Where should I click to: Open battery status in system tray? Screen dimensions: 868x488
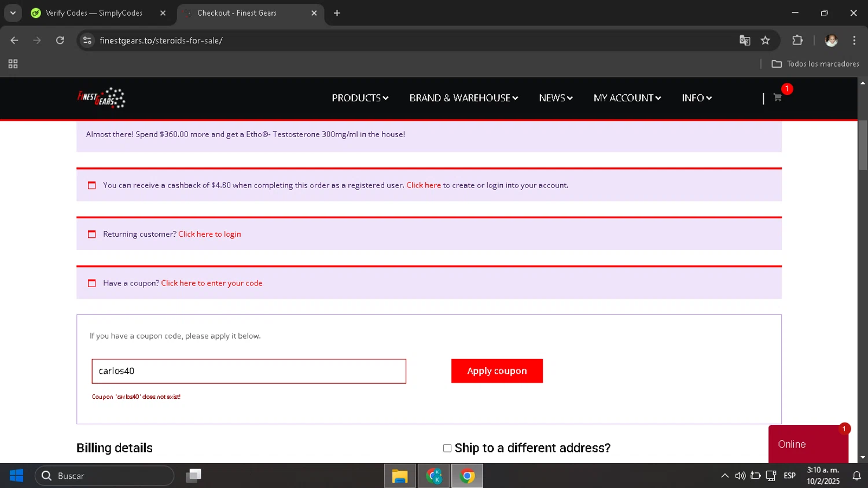(x=755, y=476)
